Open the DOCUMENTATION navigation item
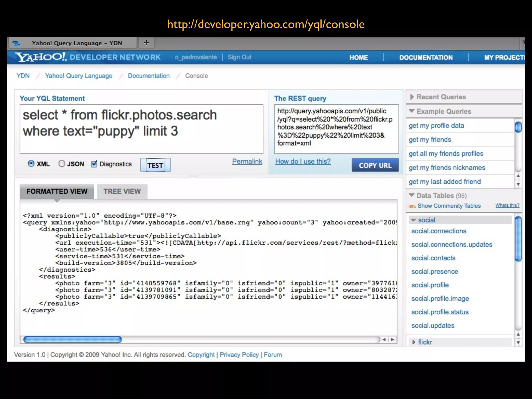 (x=426, y=57)
